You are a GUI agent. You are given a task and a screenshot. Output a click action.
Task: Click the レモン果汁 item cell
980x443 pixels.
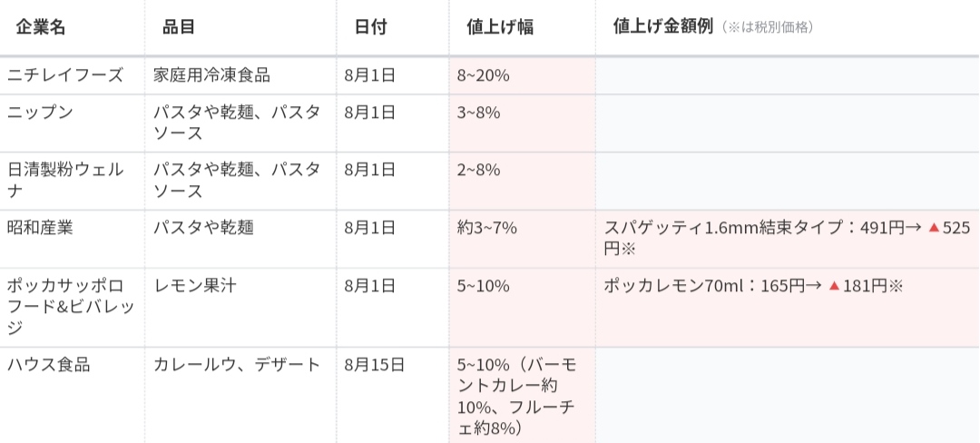click(194, 285)
